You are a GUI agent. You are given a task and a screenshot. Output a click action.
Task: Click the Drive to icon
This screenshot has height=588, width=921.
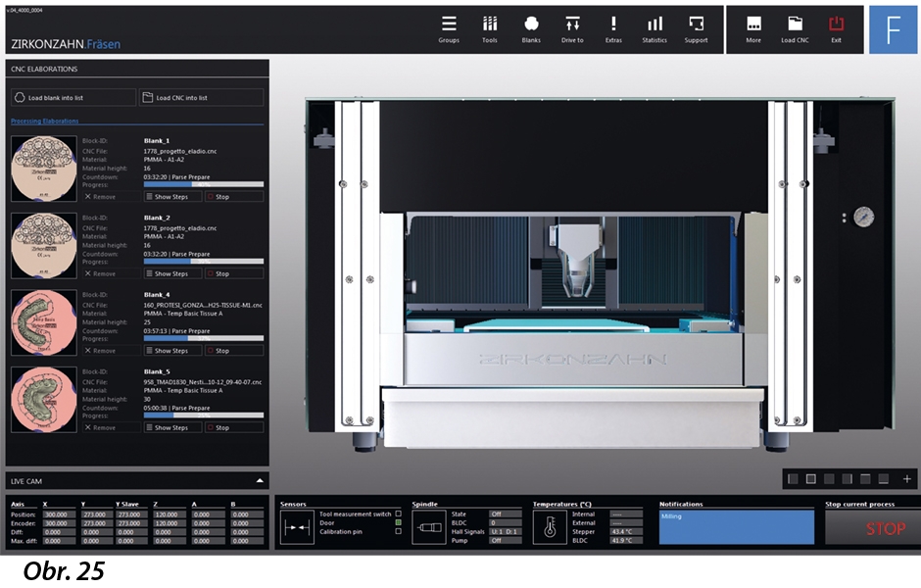pyautogui.click(x=572, y=28)
